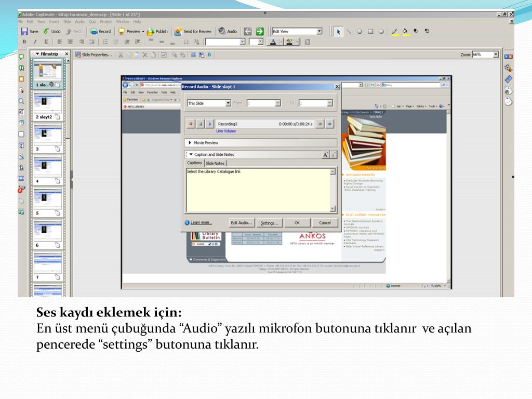Click OK in Record Audio dialog
Image resolution: width=532 pixels, height=399 pixels.
297,223
